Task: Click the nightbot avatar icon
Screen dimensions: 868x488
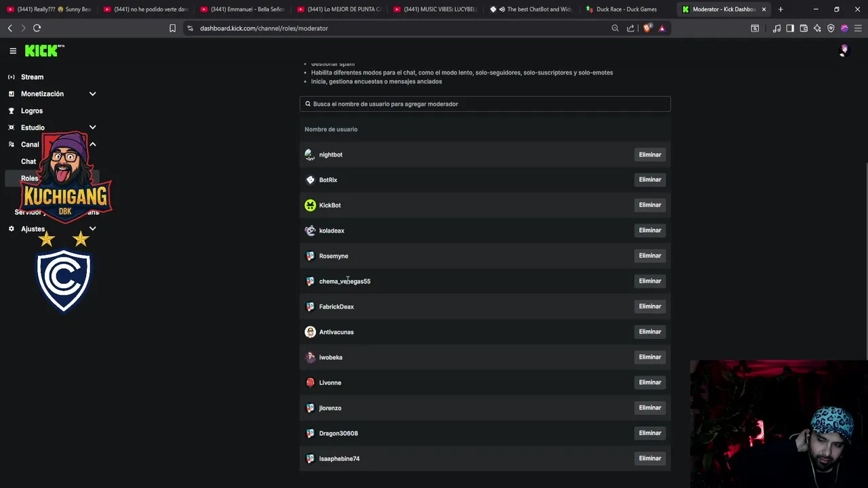Action: coord(310,155)
